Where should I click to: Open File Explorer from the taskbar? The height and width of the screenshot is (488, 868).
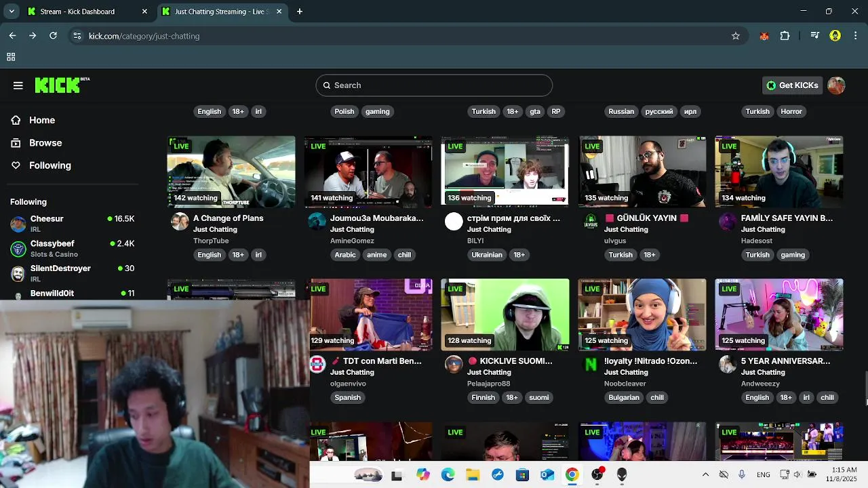(472, 475)
